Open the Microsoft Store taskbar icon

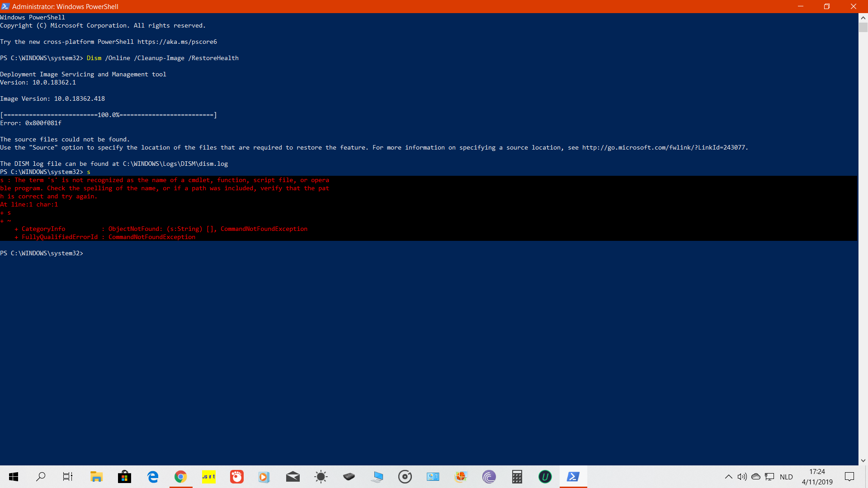124,477
